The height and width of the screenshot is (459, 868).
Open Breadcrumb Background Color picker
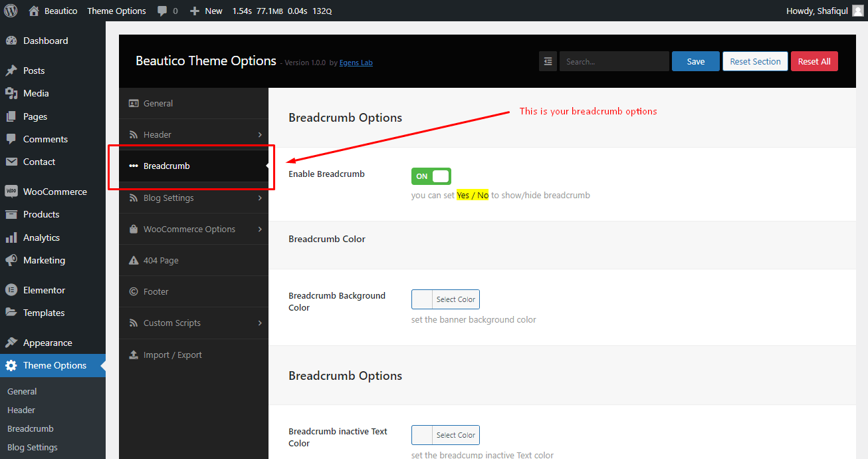point(445,299)
